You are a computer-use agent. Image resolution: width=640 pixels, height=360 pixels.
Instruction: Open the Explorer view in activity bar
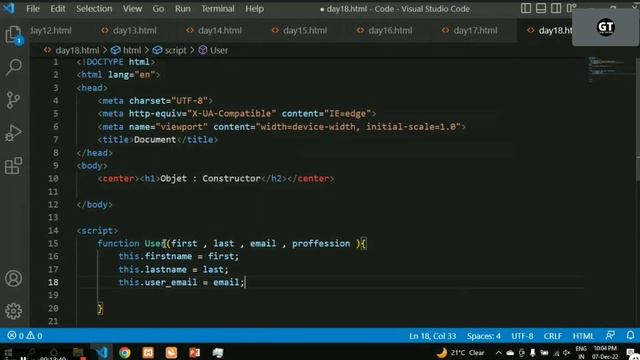[x=13, y=34]
